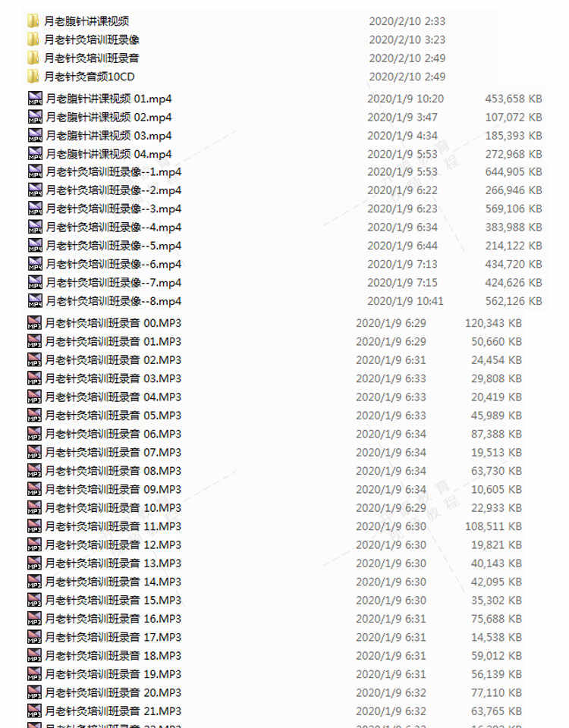Click the 120,343 KB size entry
The height and width of the screenshot is (728, 569).
(x=493, y=323)
